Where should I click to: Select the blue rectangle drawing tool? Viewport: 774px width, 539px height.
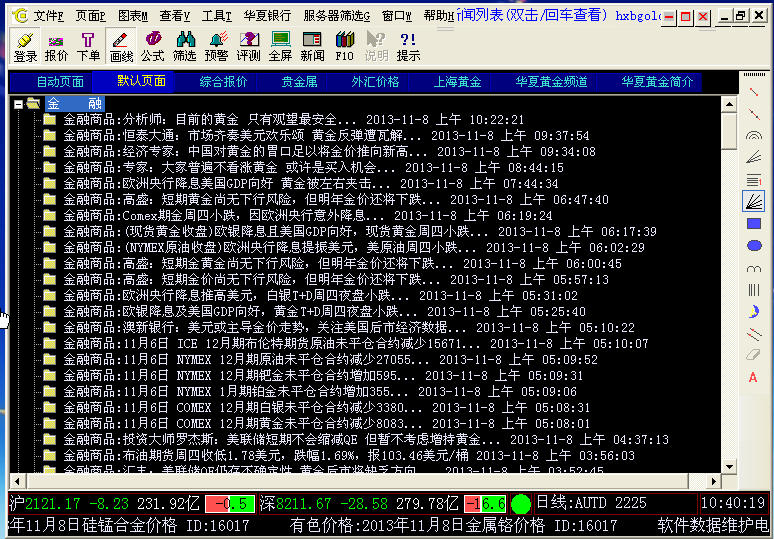pos(753,224)
